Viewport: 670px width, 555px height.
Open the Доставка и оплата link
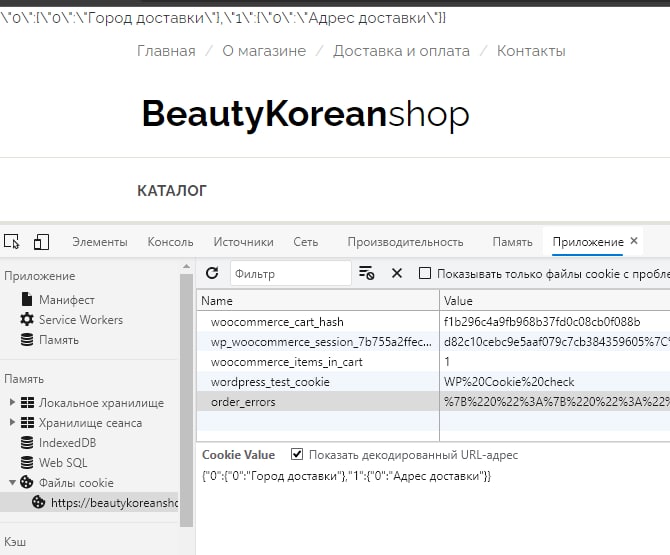[401, 51]
